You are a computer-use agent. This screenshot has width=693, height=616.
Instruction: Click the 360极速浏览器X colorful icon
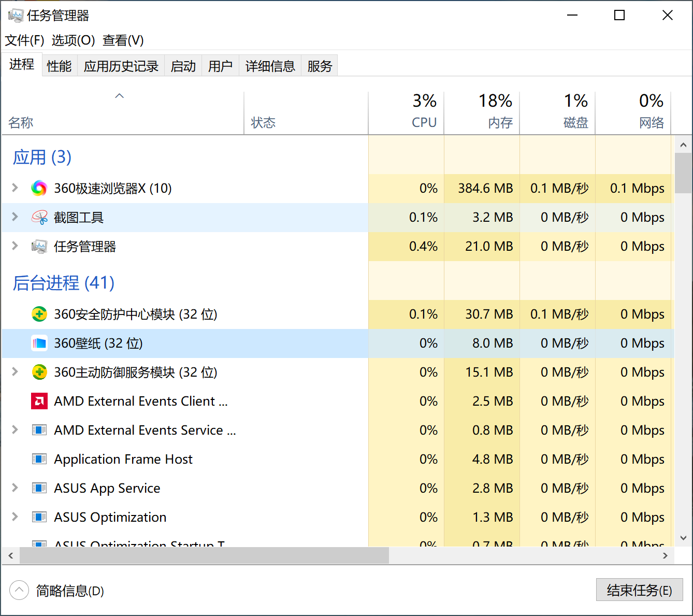click(x=39, y=188)
